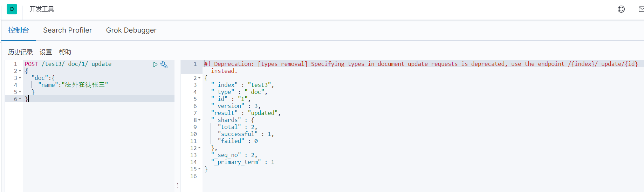Collapse request body at editor line 2
Screen dimensions: 644x192
pyautogui.click(x=20, y=71)
